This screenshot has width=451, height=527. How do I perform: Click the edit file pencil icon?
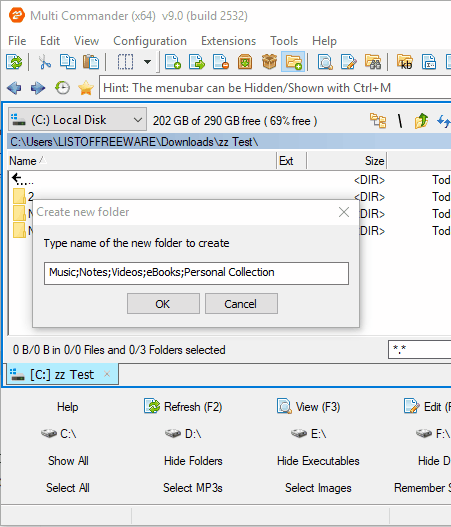coord(348,62)
